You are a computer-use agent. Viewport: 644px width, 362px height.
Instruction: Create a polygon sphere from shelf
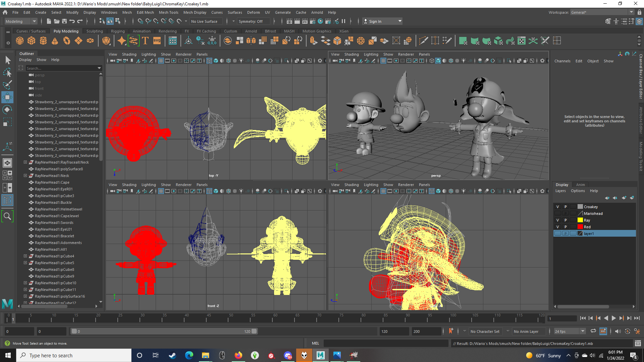[20, 41]
